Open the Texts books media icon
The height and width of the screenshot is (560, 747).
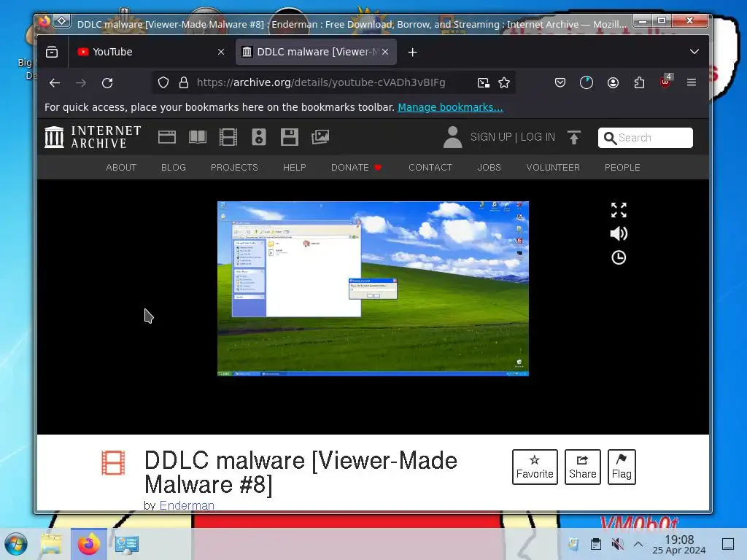(x=197, y=137)
